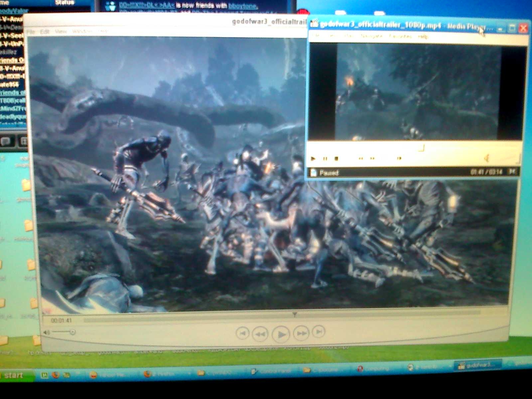Screen dimensions: 532x399
Task: Click the QuickTime 00:01:41 time display
Action: [x=61, y=321]
